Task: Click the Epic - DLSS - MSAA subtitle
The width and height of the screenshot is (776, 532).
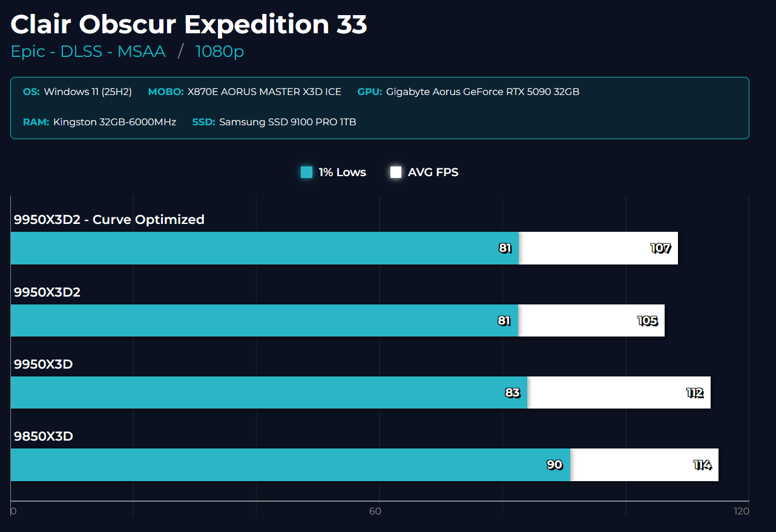Action: point(88,51)
